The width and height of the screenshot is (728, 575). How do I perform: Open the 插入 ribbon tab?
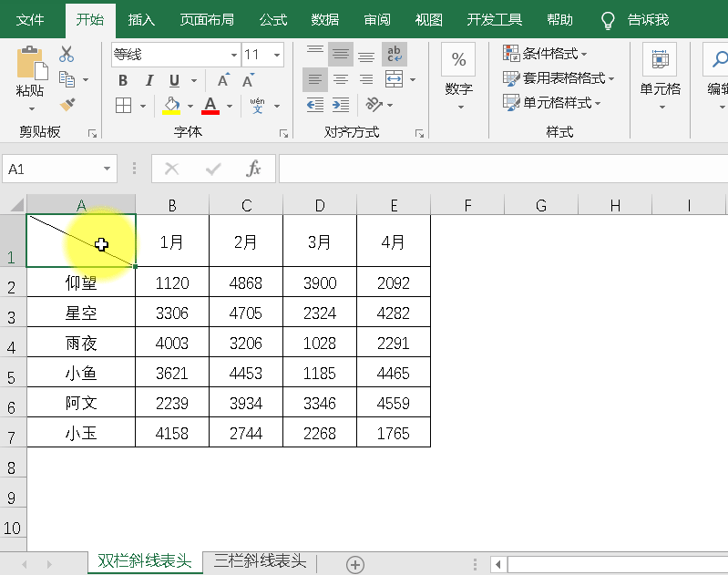click(x=141, y=19)
